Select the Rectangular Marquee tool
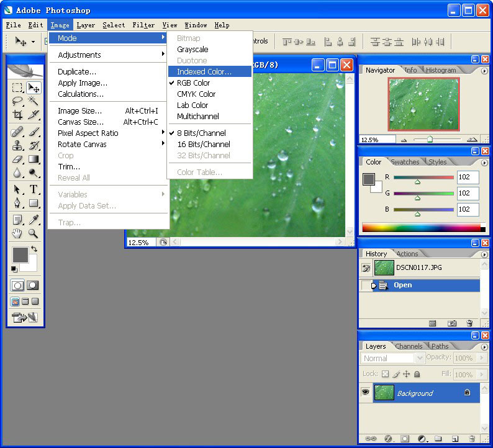 (17, 87)
